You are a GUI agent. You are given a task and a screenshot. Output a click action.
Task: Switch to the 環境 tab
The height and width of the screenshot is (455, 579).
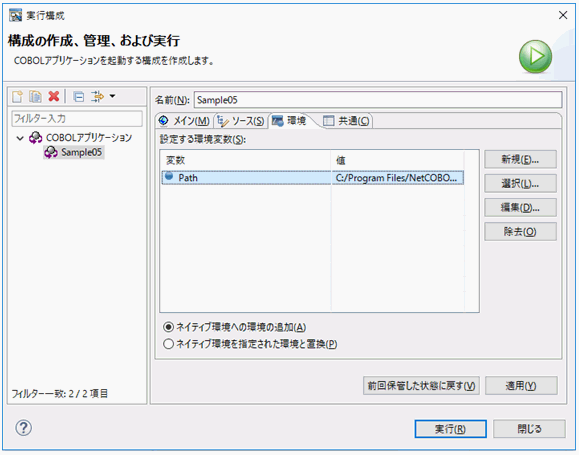click(x=290, y=120)
